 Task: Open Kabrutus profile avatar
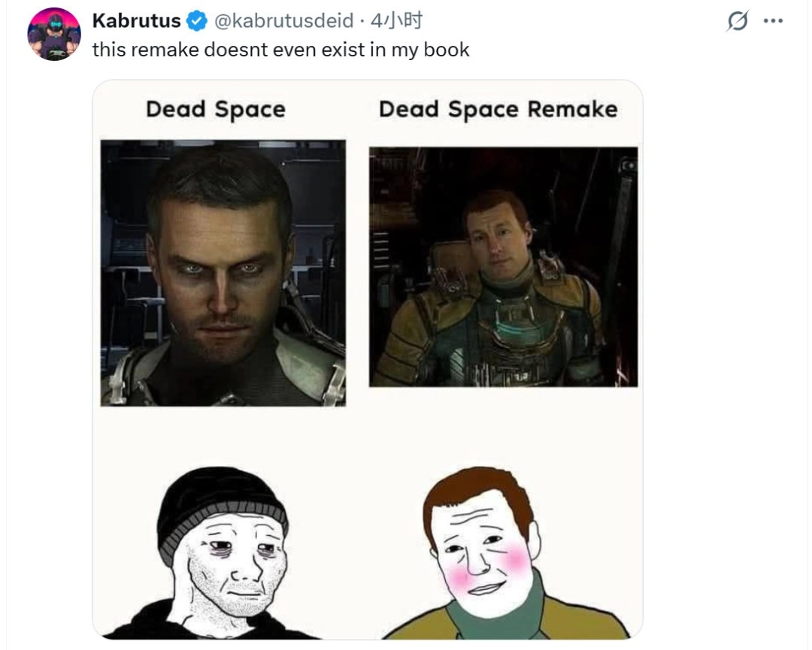(53, 35)
